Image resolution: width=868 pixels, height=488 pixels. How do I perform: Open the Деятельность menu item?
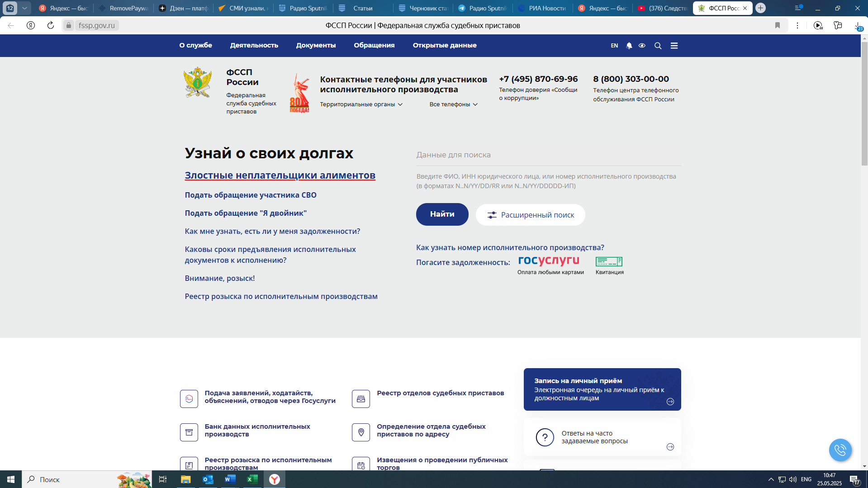click(254, 45)
